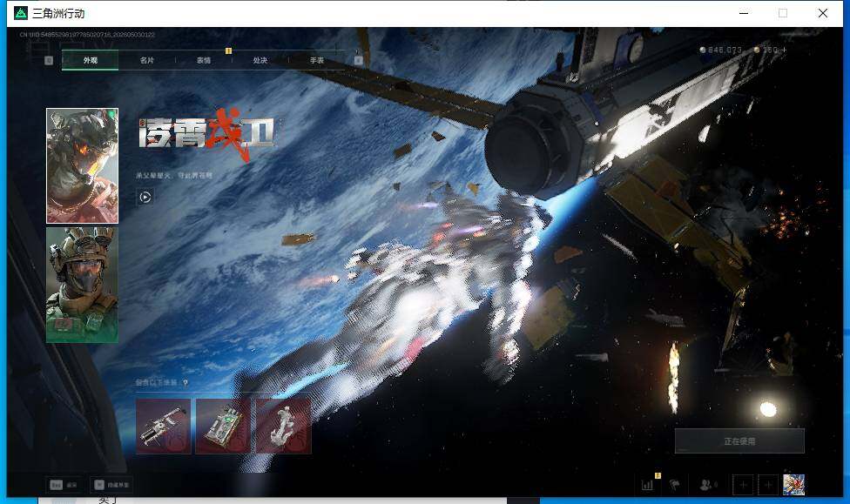Image resolution: width=850 pixels, height=504 pixels.
Task: Click the 三角洲行动 app logo in title bar
Action: click(x=21, y=14)
